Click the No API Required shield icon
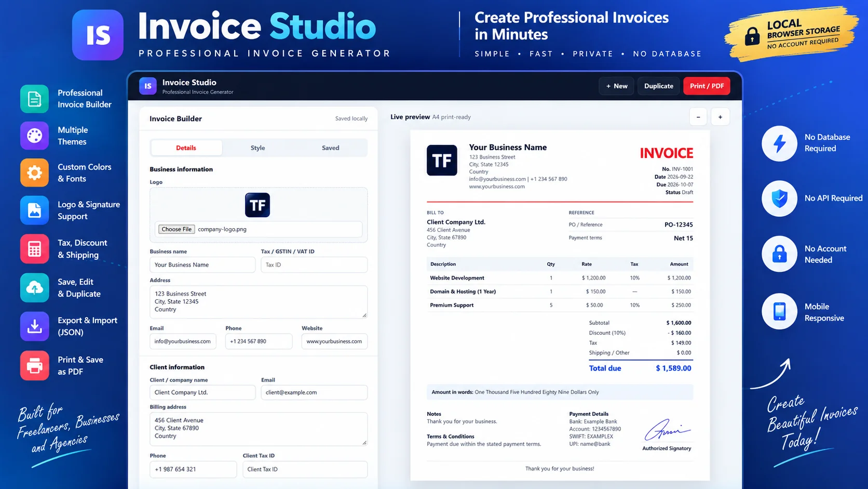The image size is (868, 489). pos(779,199)
